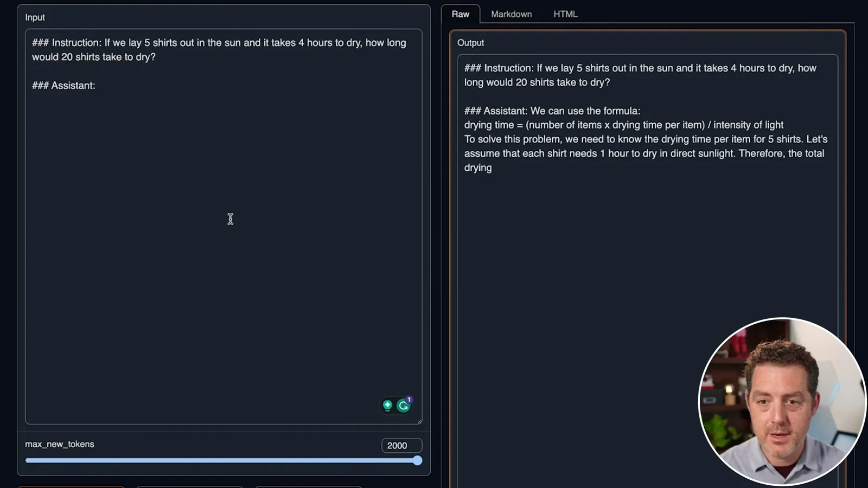Viewport: 868px width, 488px height.
Task: Open the Markdown output tab
Action: [x=511, y=14]
